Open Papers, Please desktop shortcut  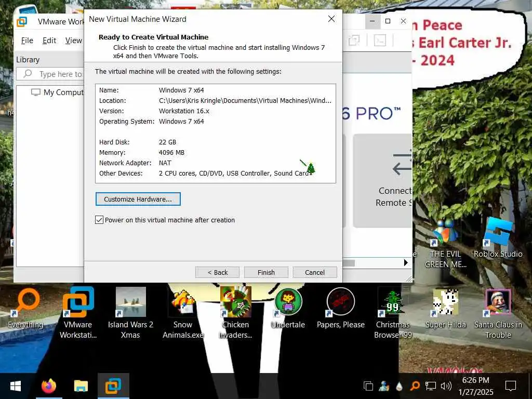pyautogui.click(x=341, y=309)
